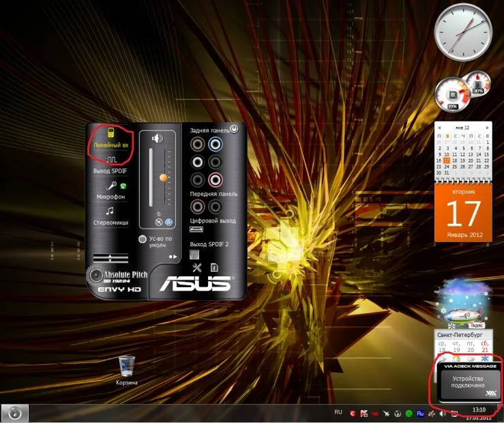Screen dimensions: 504x423
Task: Click the left front panel jack
Action: tap(197, 206)
